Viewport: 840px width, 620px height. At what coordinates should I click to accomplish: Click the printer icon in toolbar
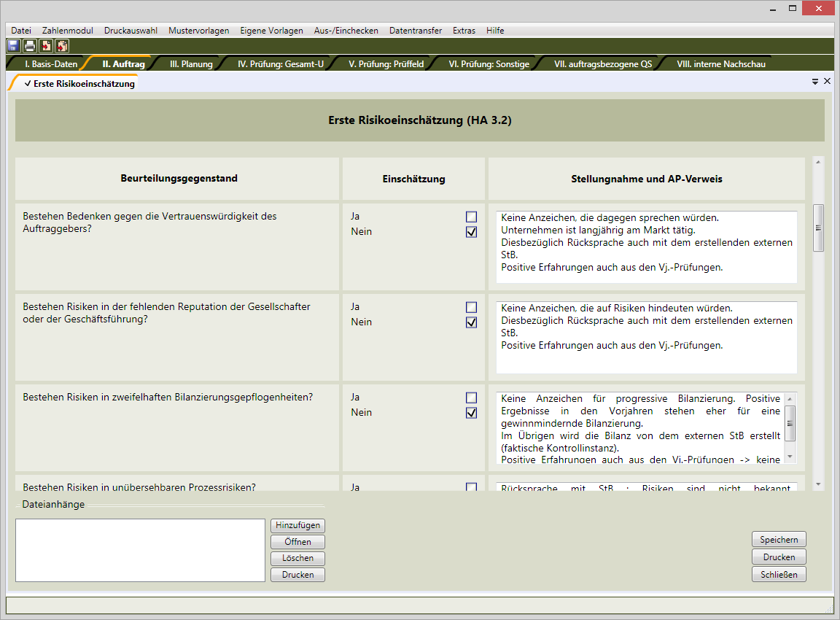(x=30, y=46)
